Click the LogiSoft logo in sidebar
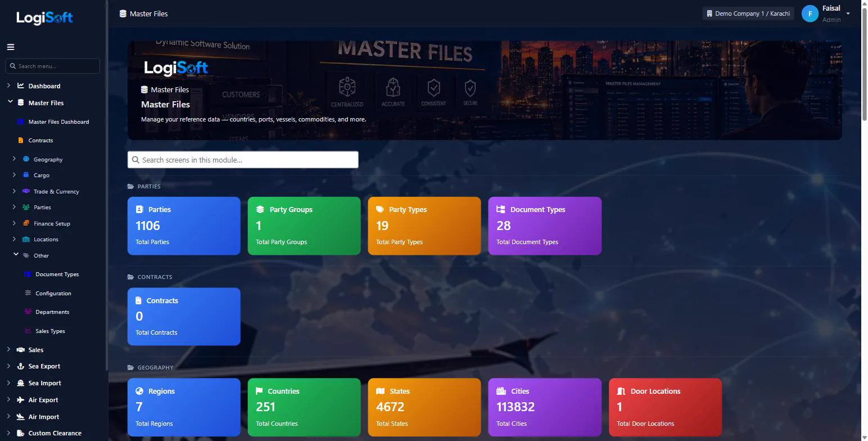Viewport: 868px width, 441px height. 44,17
